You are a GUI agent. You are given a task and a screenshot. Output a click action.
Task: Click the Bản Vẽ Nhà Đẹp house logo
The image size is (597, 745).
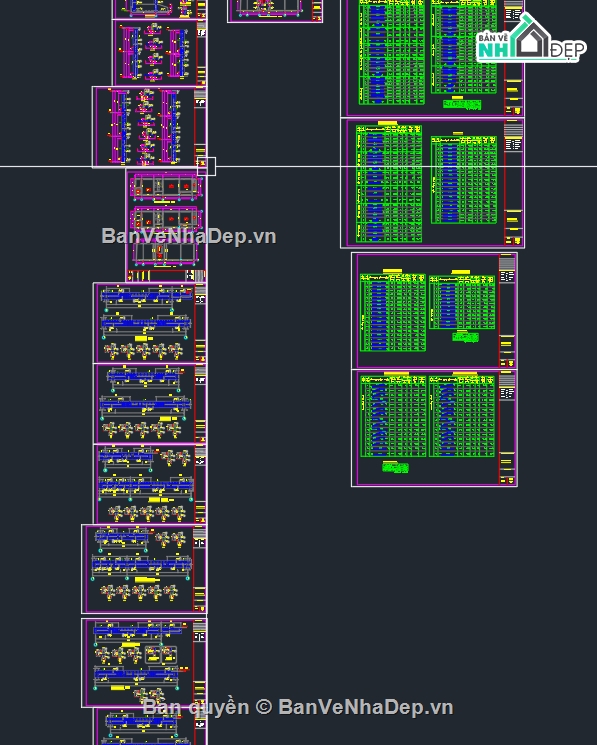531,38
